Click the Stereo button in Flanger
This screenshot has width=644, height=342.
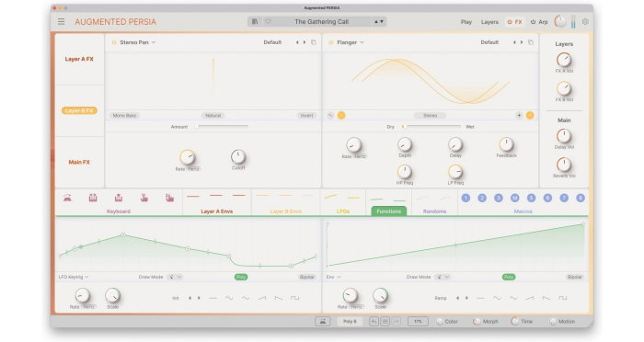pos(430,116)
